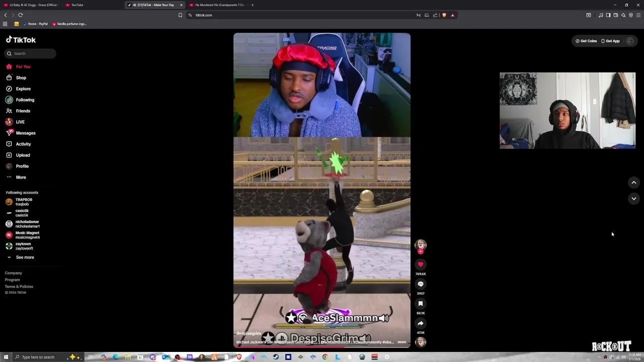Open the Vanilla perfume bookmark
Screen dimensions: 644x362
(x=69, y=24)
